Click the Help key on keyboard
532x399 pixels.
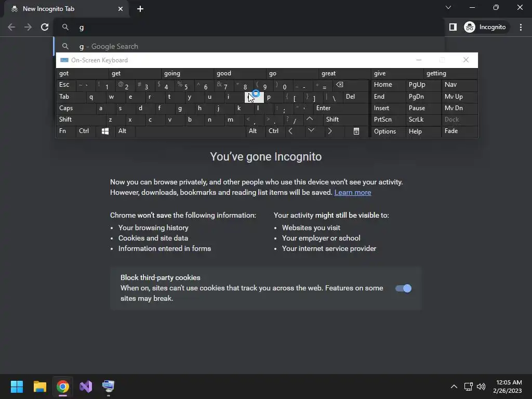tap(423, 131)
